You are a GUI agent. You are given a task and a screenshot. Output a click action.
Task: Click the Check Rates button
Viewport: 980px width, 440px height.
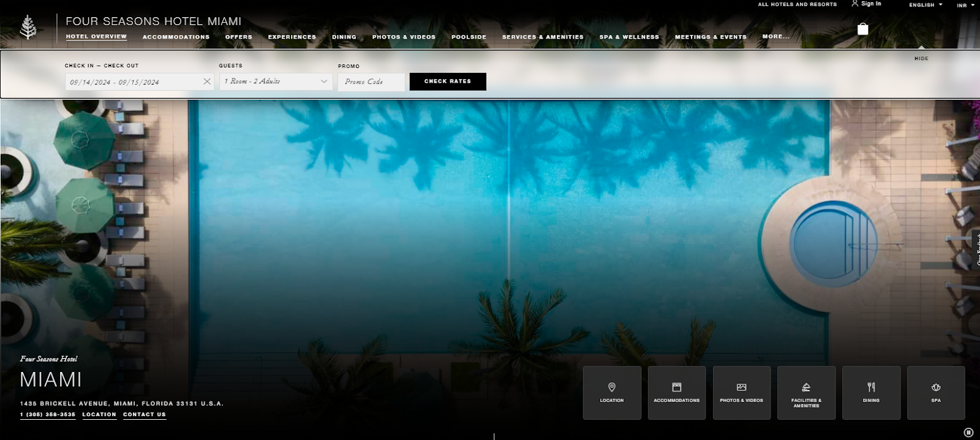tap(448, 82)
